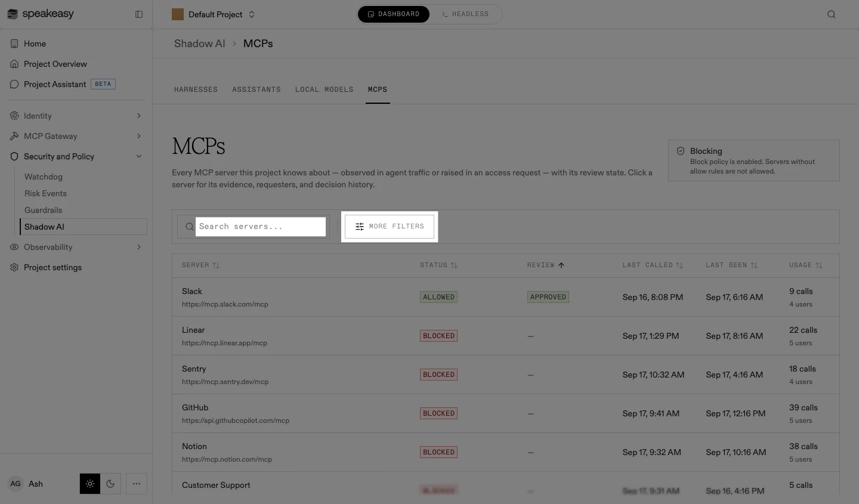
Task: Open the global search icon
Action: click(x=832, y=14)
